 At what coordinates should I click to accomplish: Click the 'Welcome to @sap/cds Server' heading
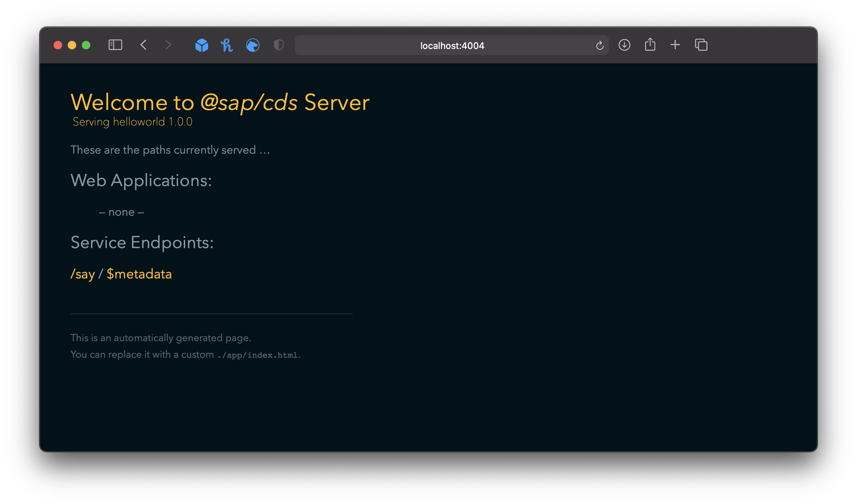tap(220, 103)
